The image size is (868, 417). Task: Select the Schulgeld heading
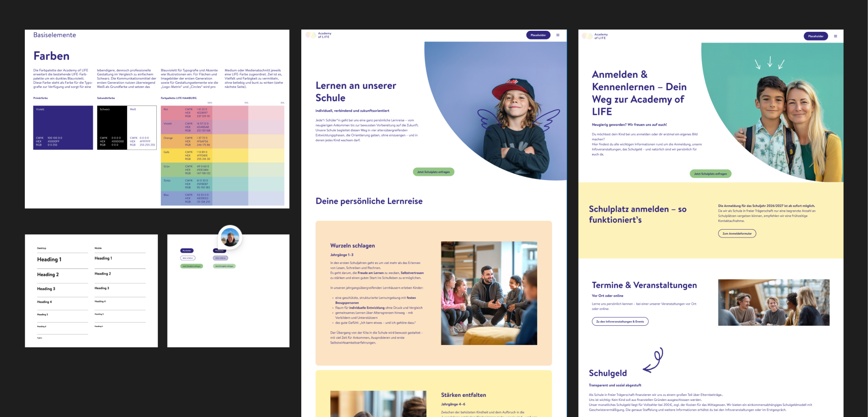608,373
